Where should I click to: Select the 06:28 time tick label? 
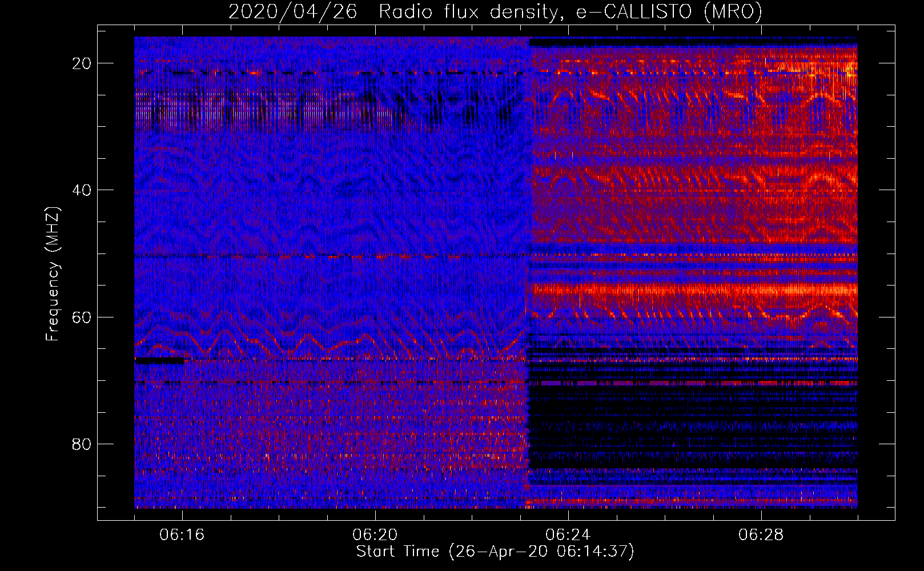pyautogui.click(x=761, y=535)
